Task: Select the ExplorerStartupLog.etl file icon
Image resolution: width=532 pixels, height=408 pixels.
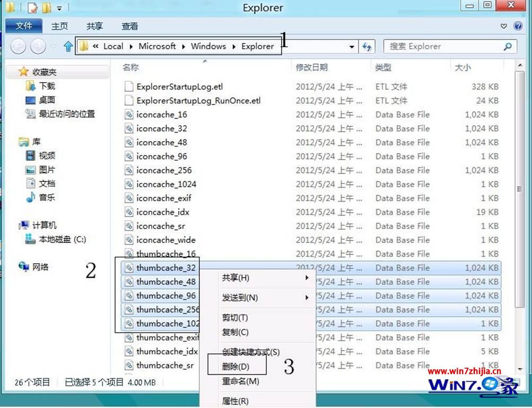Action: click(x=129, y=86)
